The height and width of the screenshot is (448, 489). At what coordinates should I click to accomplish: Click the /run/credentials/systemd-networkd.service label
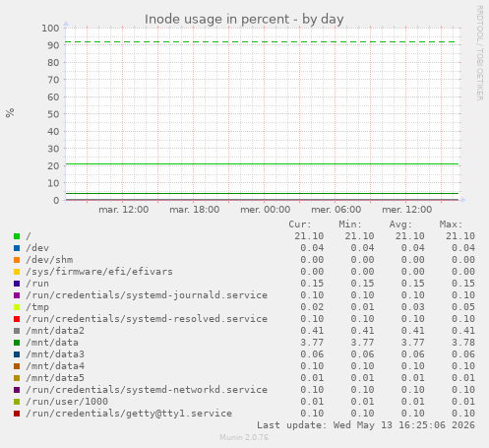[x=147, y=390]
